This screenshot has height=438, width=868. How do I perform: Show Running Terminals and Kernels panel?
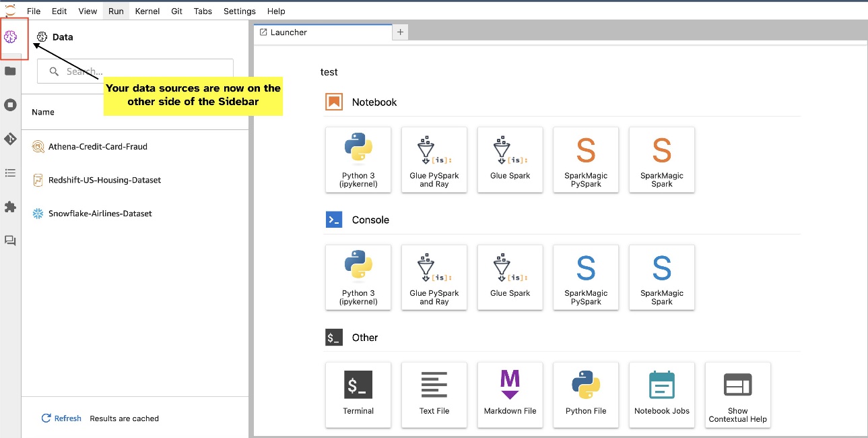pyautogui.click(x=10, y=104)
